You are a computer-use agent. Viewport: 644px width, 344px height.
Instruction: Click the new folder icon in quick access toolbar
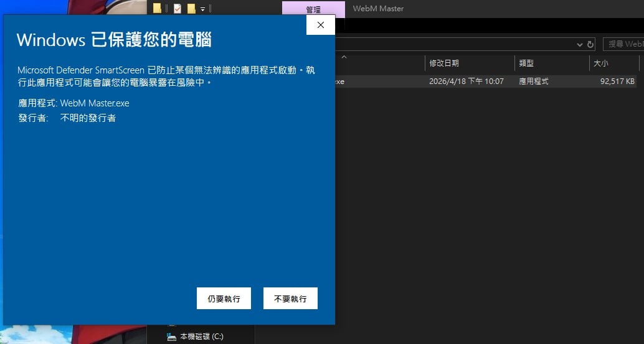point(191,9)
